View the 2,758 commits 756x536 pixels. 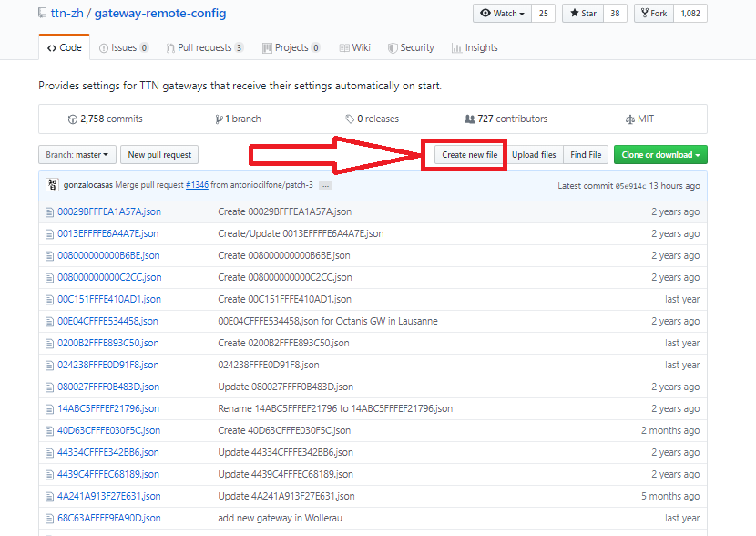[105, 119]
